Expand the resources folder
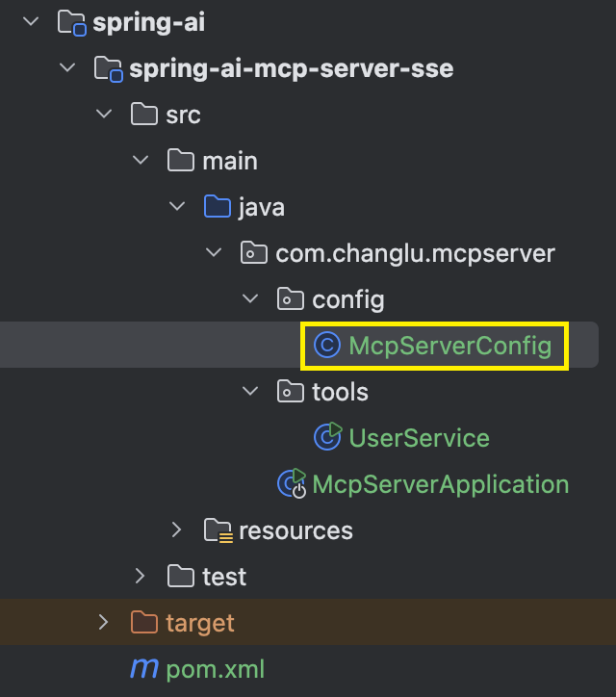 177,529
